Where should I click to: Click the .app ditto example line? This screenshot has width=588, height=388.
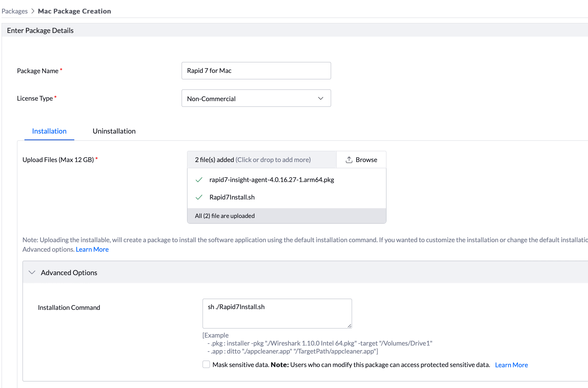(x=293, y=351)
